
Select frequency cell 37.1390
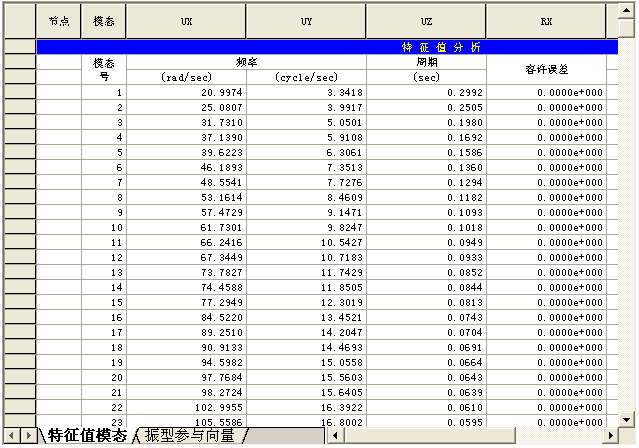tap(186, 138)
